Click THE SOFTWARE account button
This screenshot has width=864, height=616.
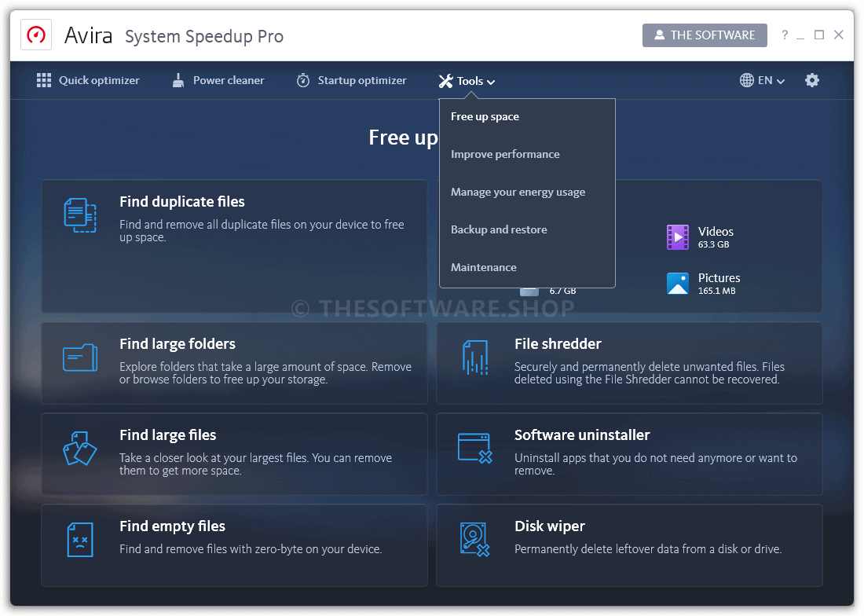coord(705,35)
